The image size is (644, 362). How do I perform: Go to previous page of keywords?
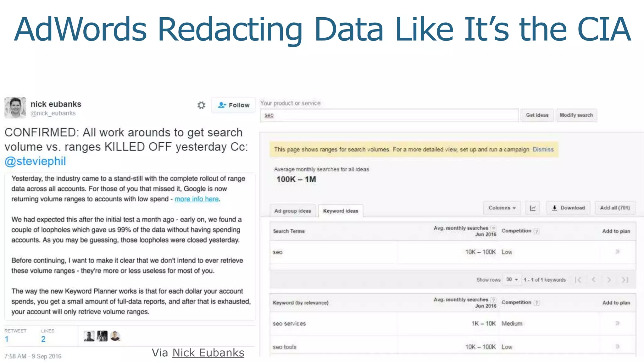(594, 280)
